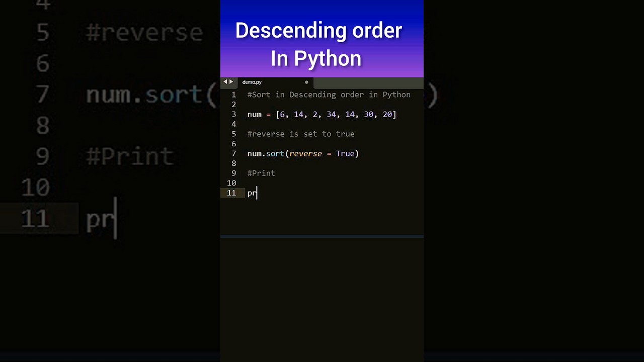Click the next tab arrow icon
The height and width of the screenshot is (362, 644).
(x=231, y=81)
